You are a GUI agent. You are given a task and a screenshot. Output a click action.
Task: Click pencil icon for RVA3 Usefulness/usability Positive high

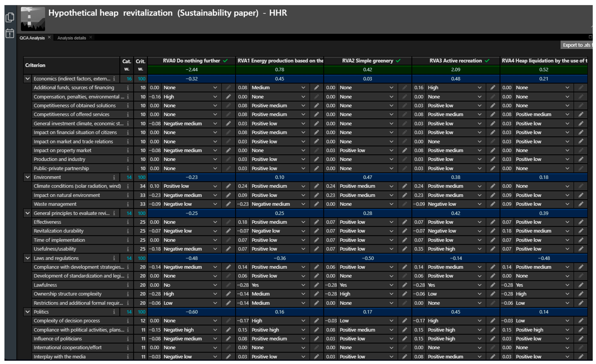pyautogui.click(x=493, y=249)
